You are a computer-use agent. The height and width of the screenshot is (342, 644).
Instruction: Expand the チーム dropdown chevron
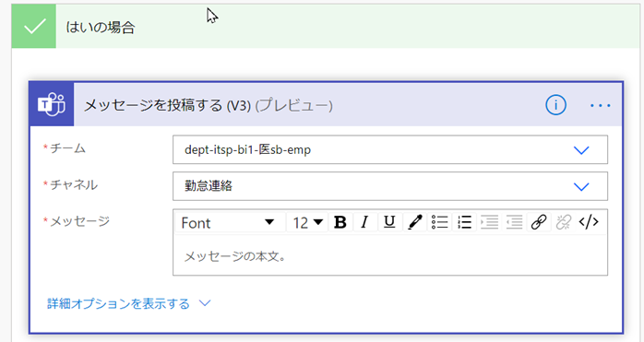point(581,150)
